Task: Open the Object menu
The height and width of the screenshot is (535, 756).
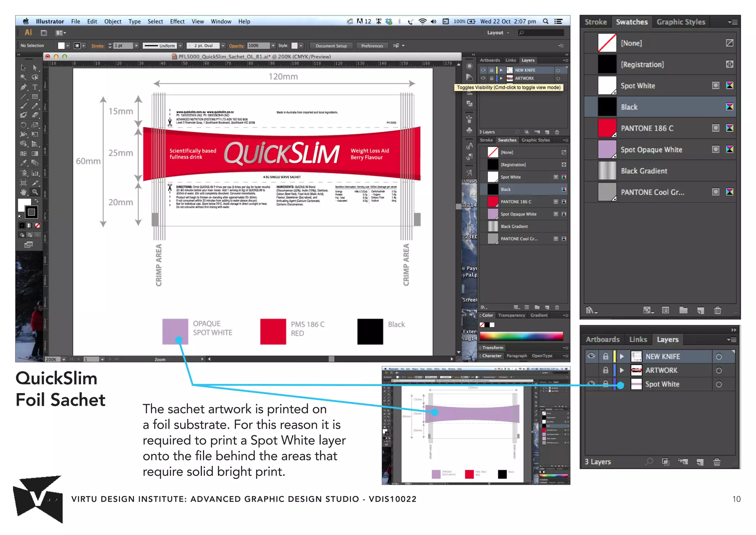Action: tap(113, 21)
